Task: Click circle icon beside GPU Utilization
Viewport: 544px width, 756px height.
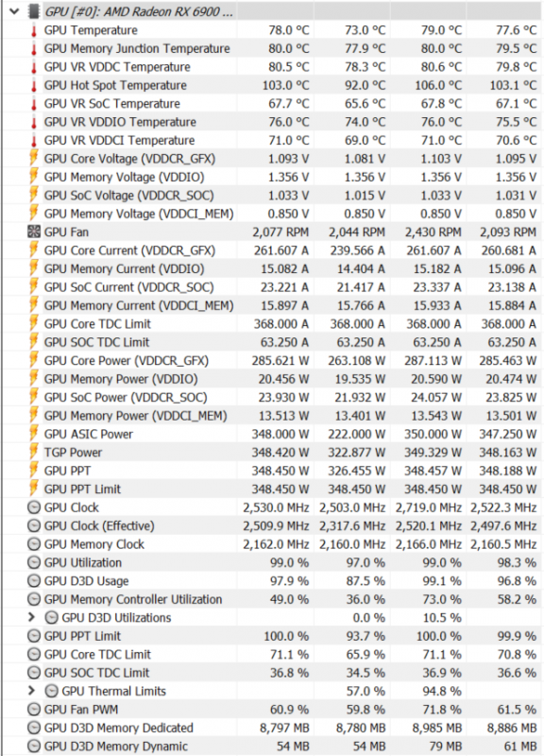Action: [34, 562]
